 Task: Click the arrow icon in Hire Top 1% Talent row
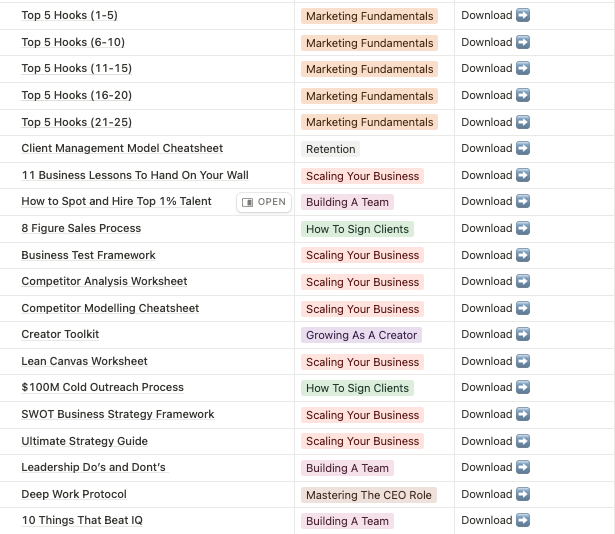523,201
